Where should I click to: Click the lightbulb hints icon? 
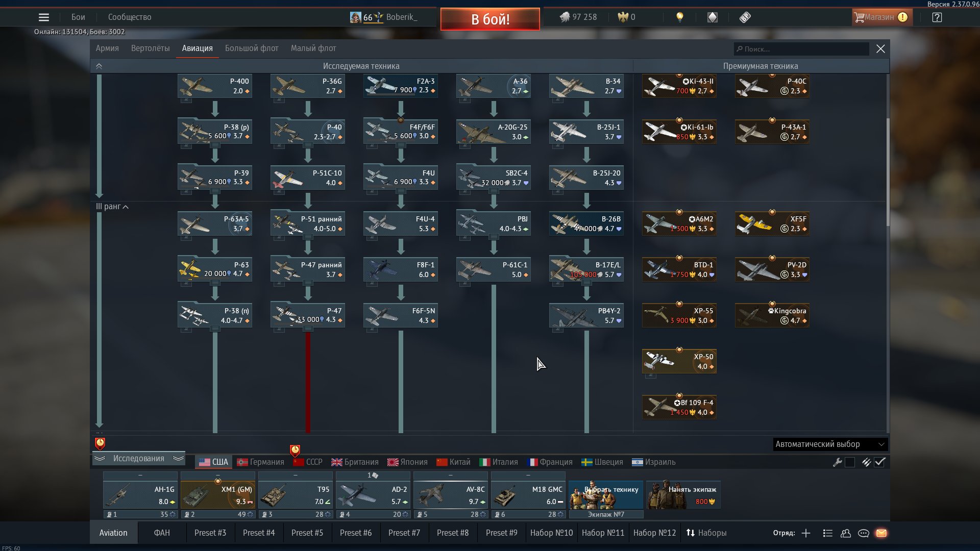pos(679,17)
